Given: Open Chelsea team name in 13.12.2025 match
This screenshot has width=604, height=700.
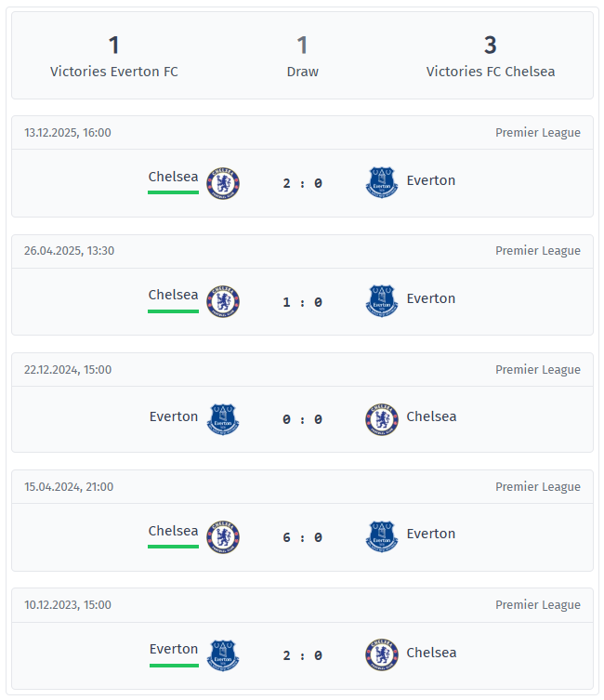Looking at the screenshot, I should coord(173,177).
